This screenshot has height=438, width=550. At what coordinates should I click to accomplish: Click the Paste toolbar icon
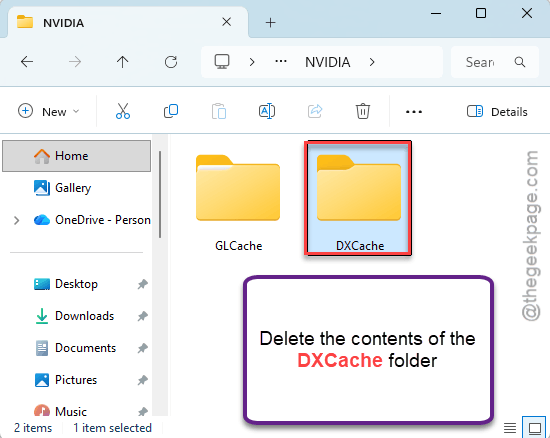coord(219,111)
